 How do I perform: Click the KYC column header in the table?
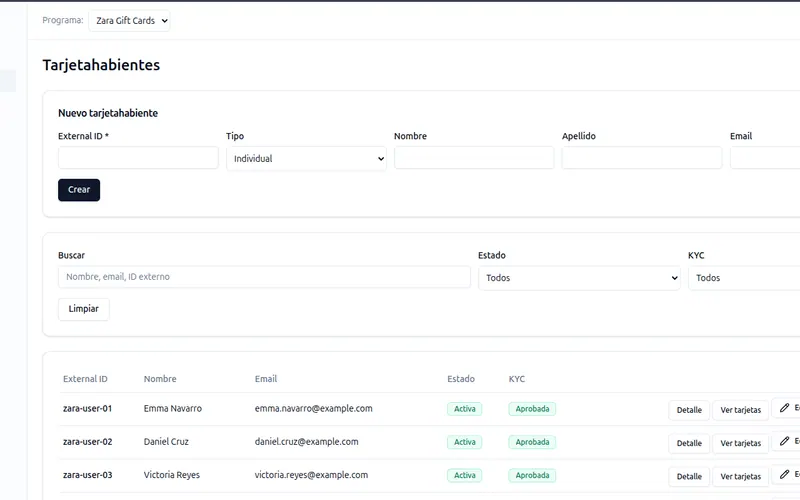pos(516,379)
